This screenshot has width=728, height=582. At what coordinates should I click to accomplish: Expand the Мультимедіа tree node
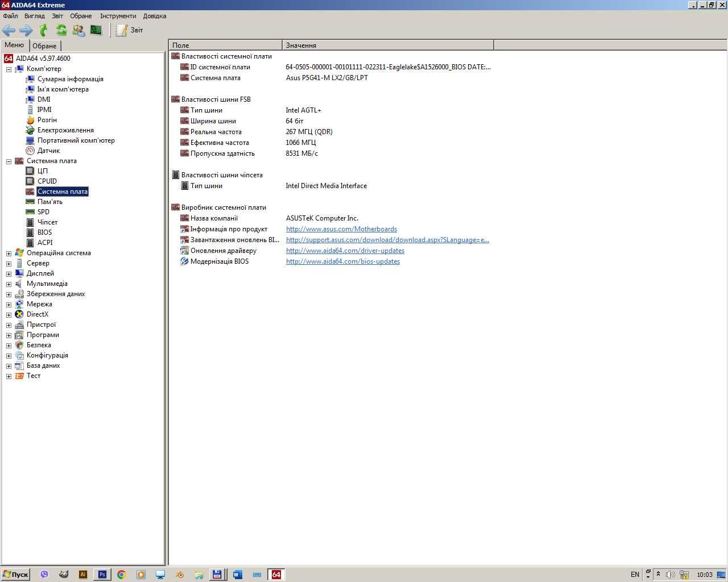tap(9, 284)
